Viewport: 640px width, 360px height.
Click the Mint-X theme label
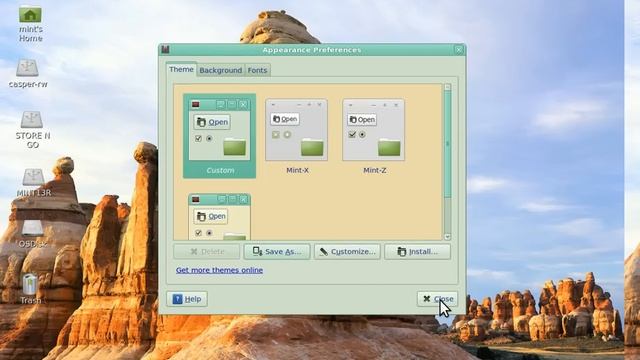click(297, 170)
